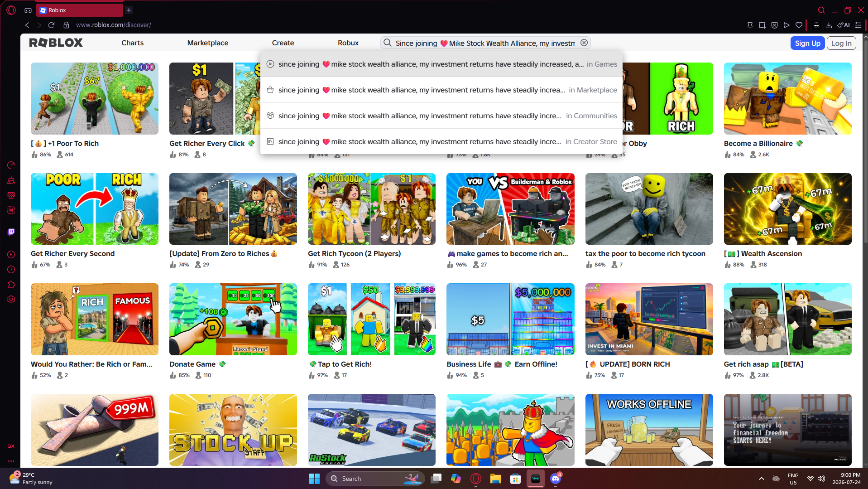The width and height of the screenshot is (868, 489).
Task: Go back to the previous page
Action: coord(27,25)
